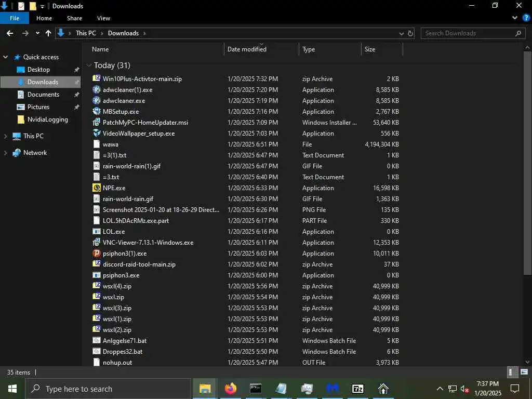
Task: Select the nohup.out file name
Action: pos(117,362)
